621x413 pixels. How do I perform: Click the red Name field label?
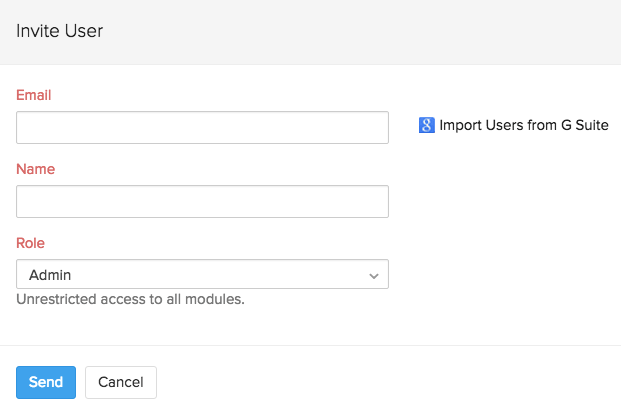coord(35,169)
